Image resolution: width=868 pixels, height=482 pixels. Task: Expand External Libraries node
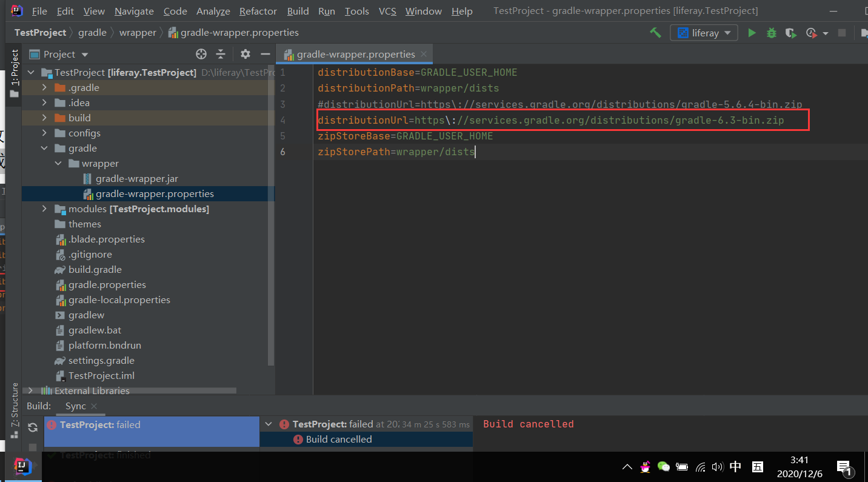31,390
